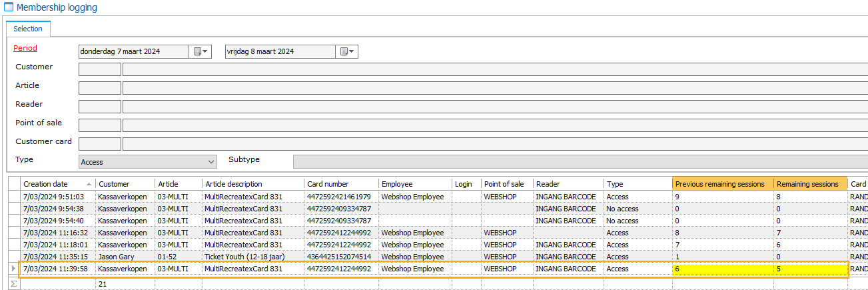
Task: Open the calendar picker for donderdag 7 maart 2024
Action: click(201, 51)
